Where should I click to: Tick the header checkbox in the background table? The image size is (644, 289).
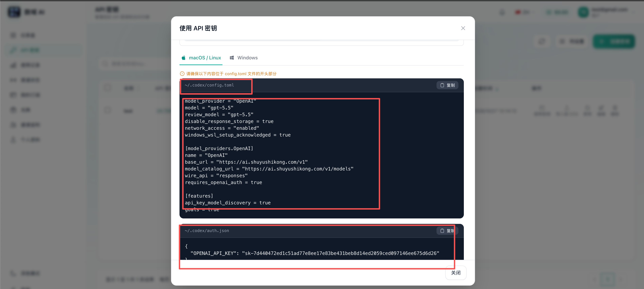[x=108, y=88]
